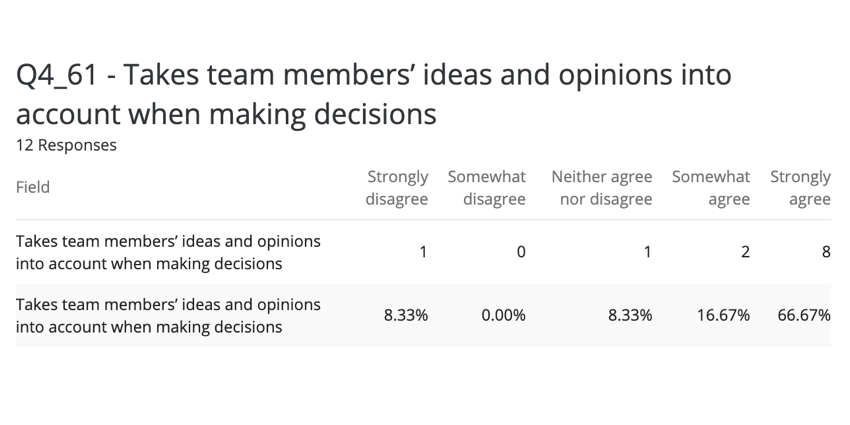
Task: Click the Q4_61 question title heading
Action: tap(373, 94)
